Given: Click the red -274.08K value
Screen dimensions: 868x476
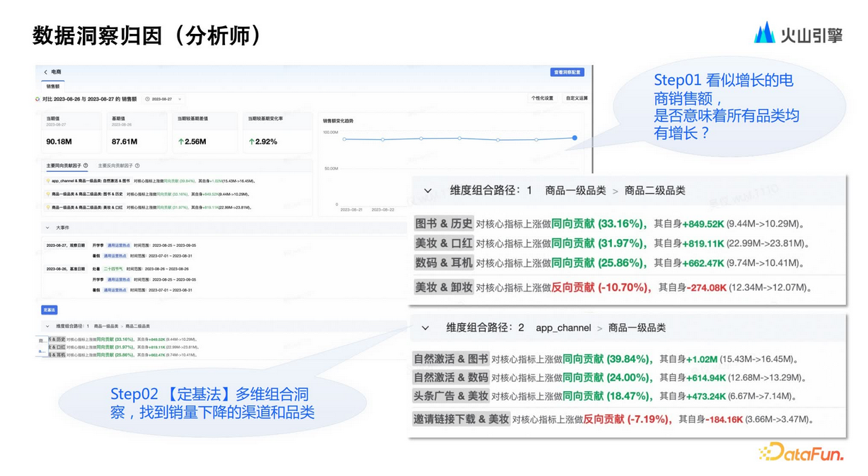Looking at the screenshot, I should tap(707, 288).
